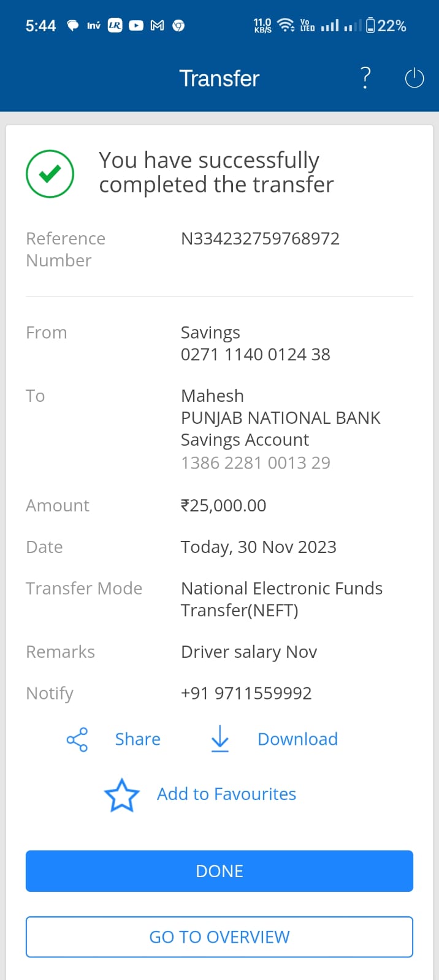Choose Add to Favourites
439x980 pixels.
[226, 794]
